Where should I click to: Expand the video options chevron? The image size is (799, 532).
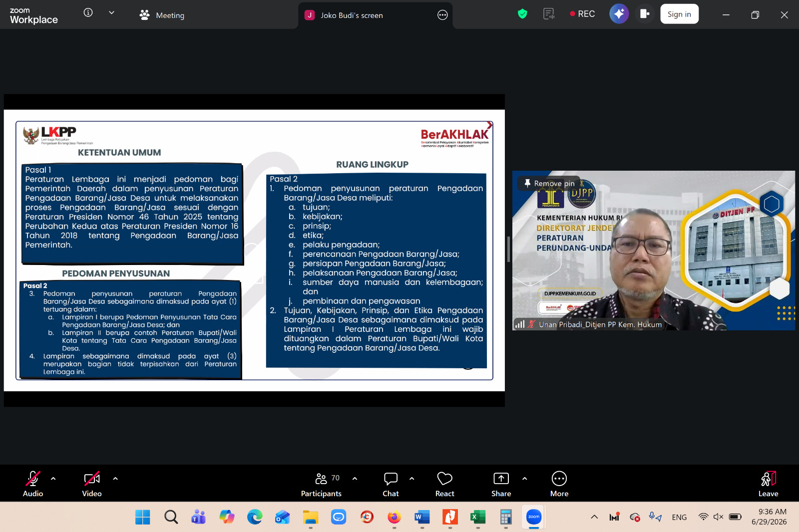point(115,479)
